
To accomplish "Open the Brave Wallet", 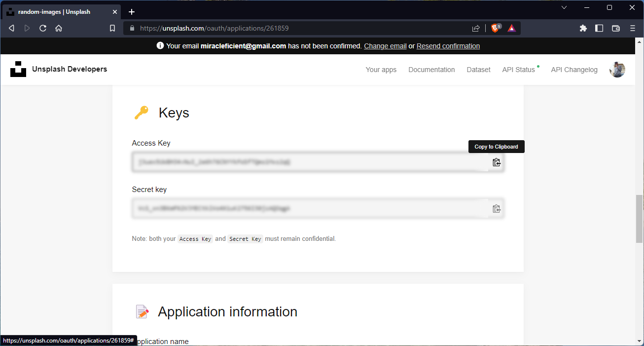I will [616, 28].
